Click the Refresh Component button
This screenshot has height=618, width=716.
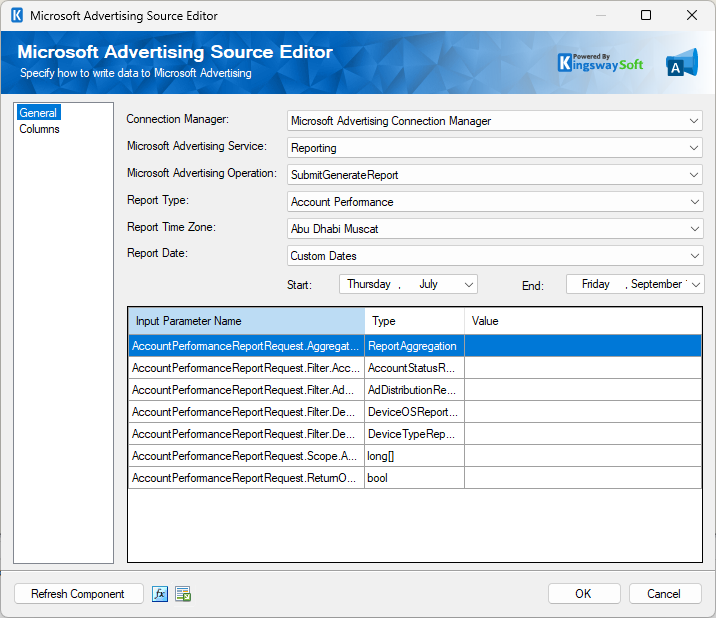point(78,594)
